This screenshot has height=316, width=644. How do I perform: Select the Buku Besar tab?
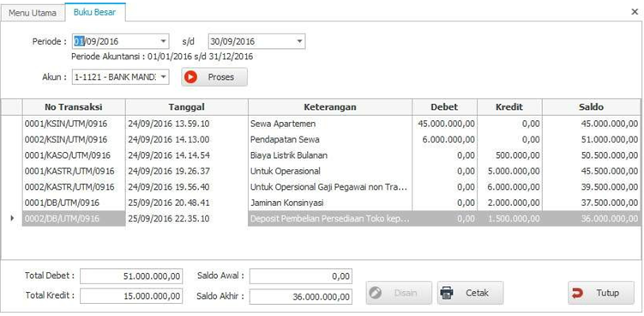click(94, 12)
